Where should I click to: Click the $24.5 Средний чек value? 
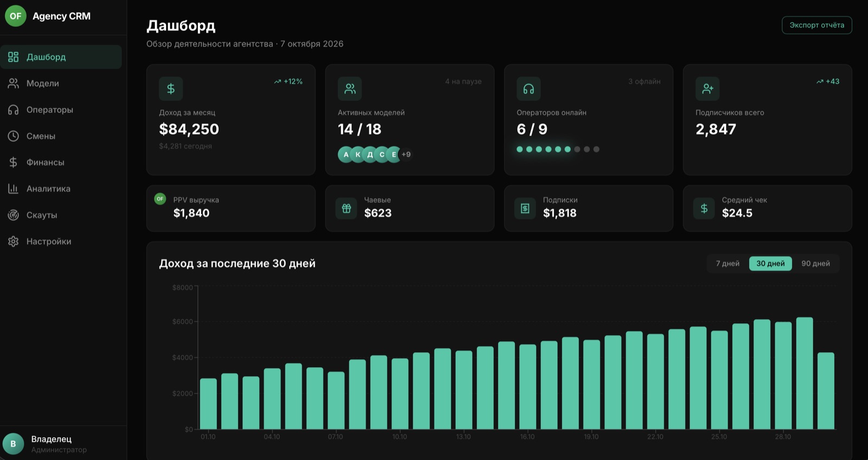(x=737, y=213)
